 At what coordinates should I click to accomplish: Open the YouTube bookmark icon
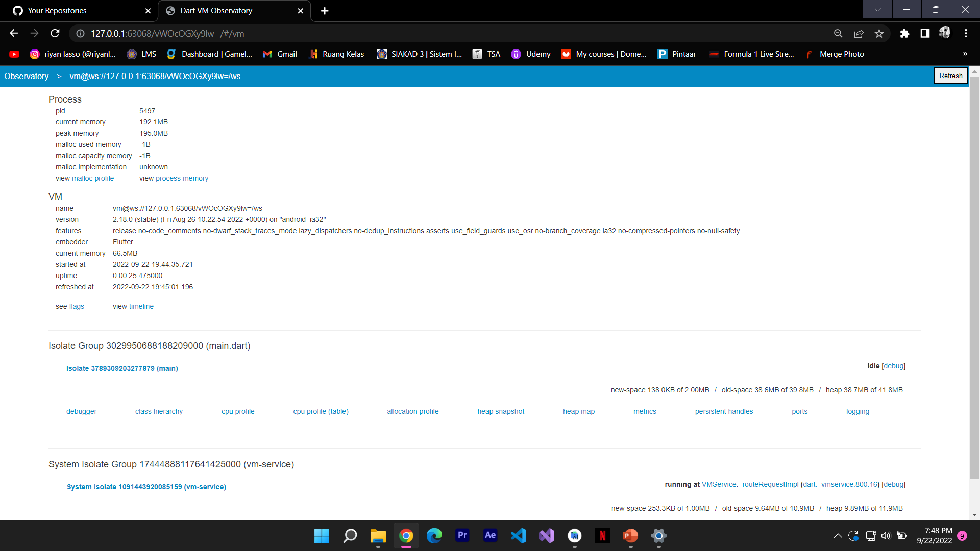click(14, 54)
